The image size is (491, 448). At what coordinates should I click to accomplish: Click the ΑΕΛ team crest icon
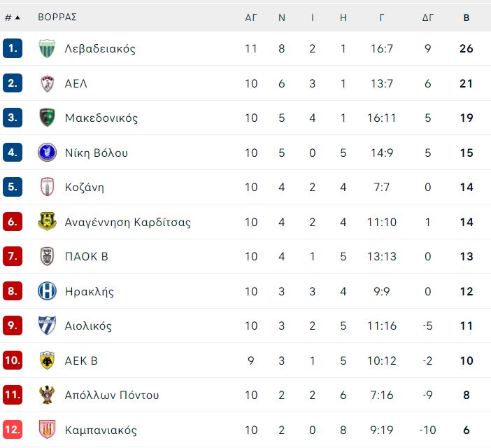pyautogui.click(x=47, y=83)
